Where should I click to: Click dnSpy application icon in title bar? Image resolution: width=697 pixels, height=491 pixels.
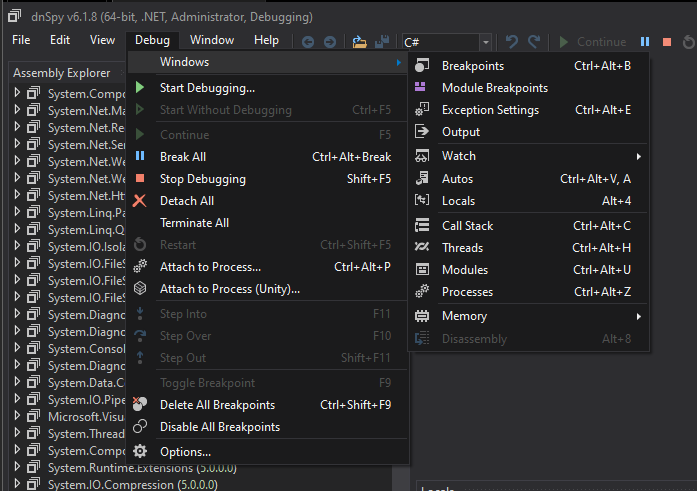click(15, 16)
